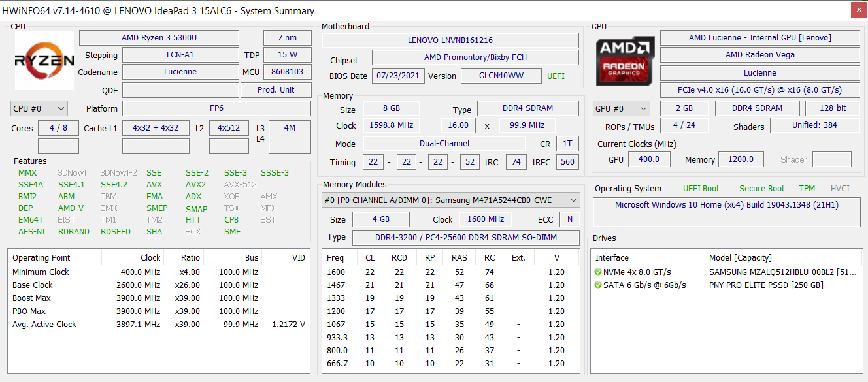Click the FP6 platform field
Screen dimensions: 868x382
click(x=216, y=109)
